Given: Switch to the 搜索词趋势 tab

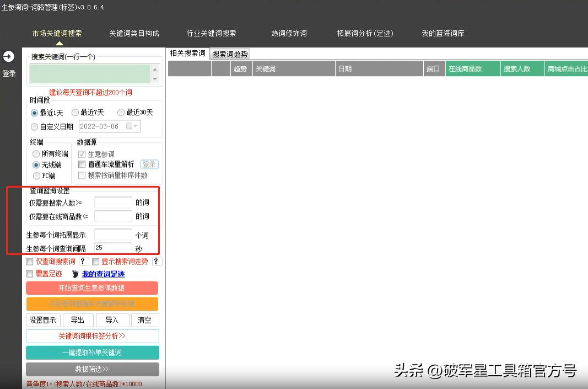Looking at the screenshot, I should coord(230,54).
